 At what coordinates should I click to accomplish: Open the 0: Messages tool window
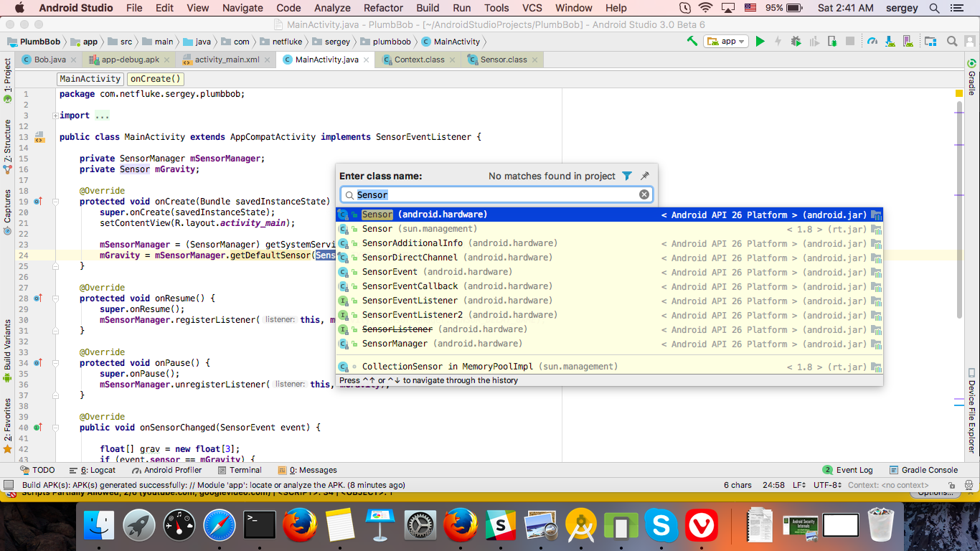(x=307, y=470)
